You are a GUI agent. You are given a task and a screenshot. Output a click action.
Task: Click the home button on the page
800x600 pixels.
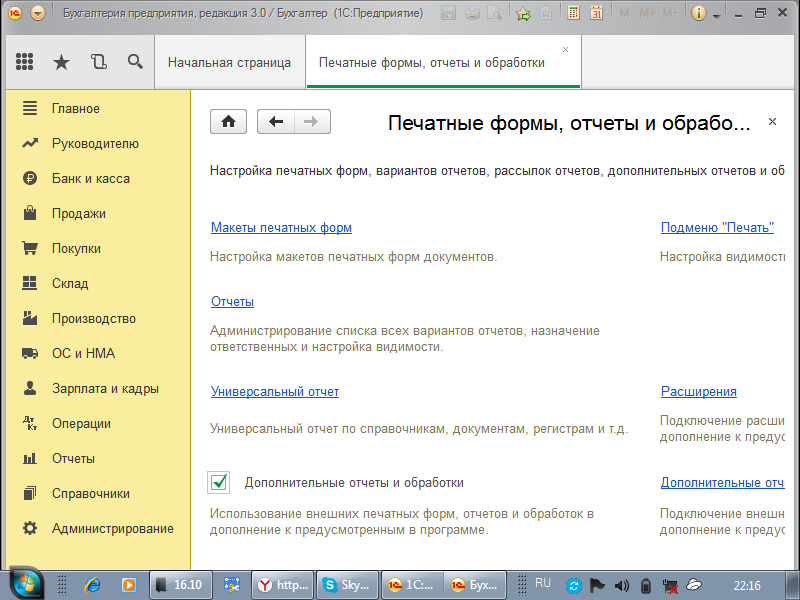(x=228, y=122)
